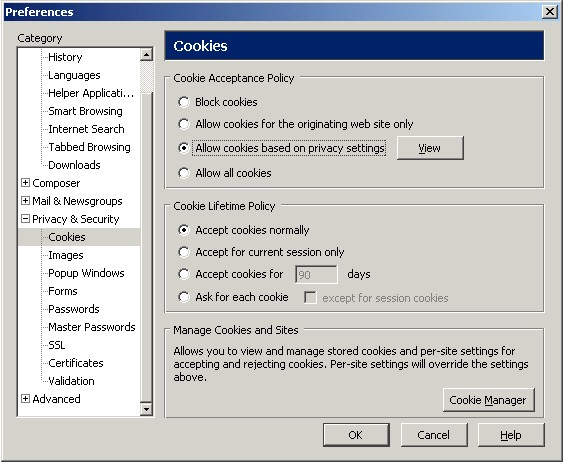Open Help for Cookies preferences
Viewport: 563px width, 464px height.
511,435
